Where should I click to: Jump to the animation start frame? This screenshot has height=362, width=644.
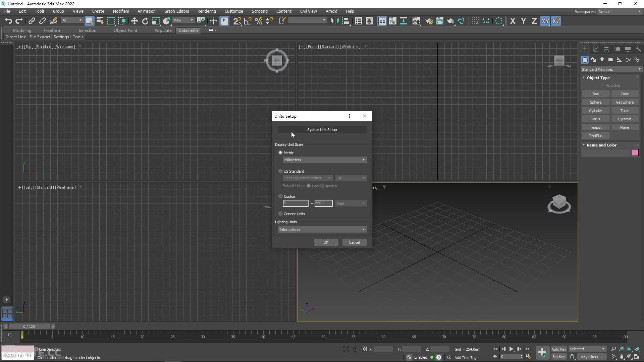click(x=495, y=349)
